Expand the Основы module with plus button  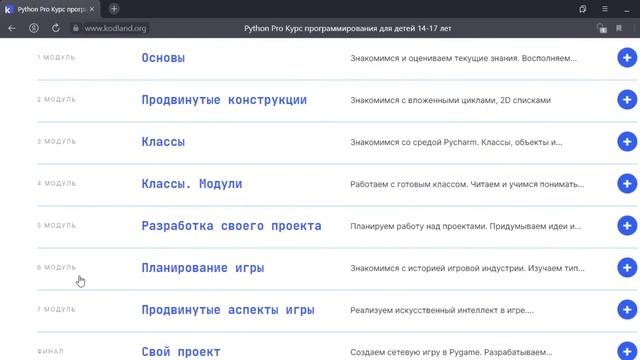627,58
